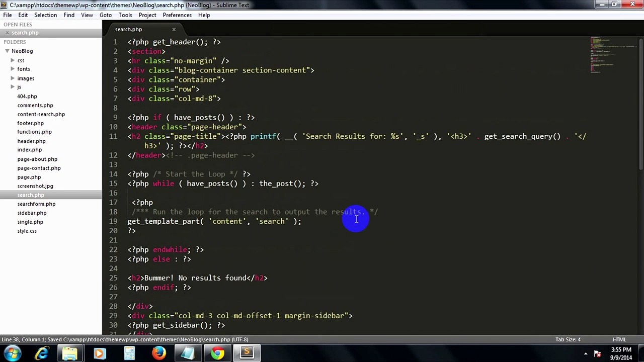Open single.php in sidebar
The height and width of the screenshot is (362, 644).
[30, 222]
